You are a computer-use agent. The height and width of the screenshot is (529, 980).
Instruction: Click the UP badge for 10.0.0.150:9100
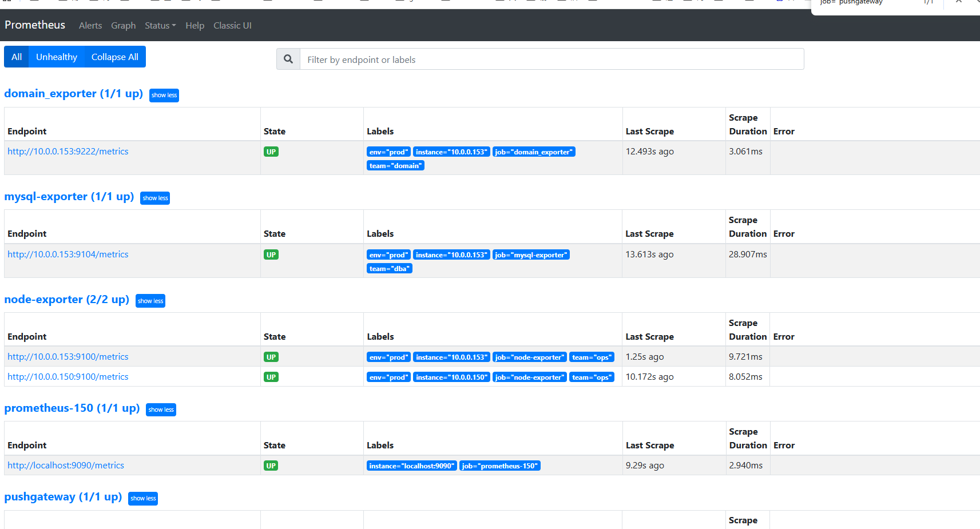pyautogui.click(x=271, y=377)
